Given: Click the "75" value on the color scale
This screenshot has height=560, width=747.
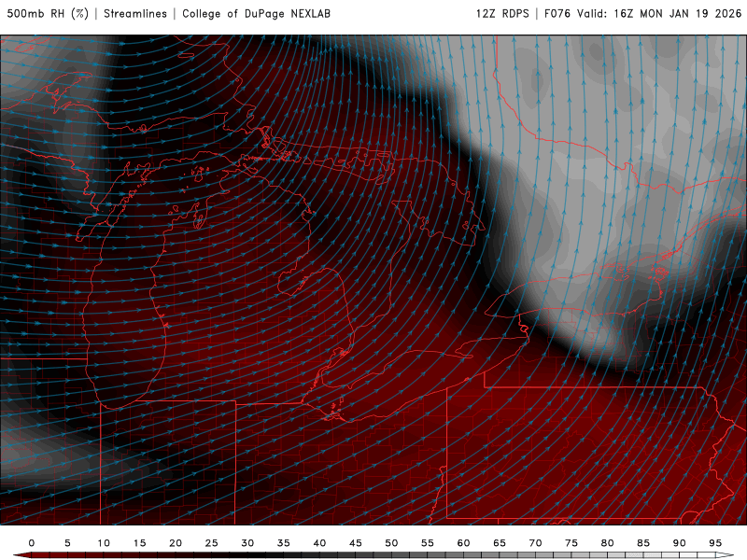Looking at the screenshot, I should (571, 543).
